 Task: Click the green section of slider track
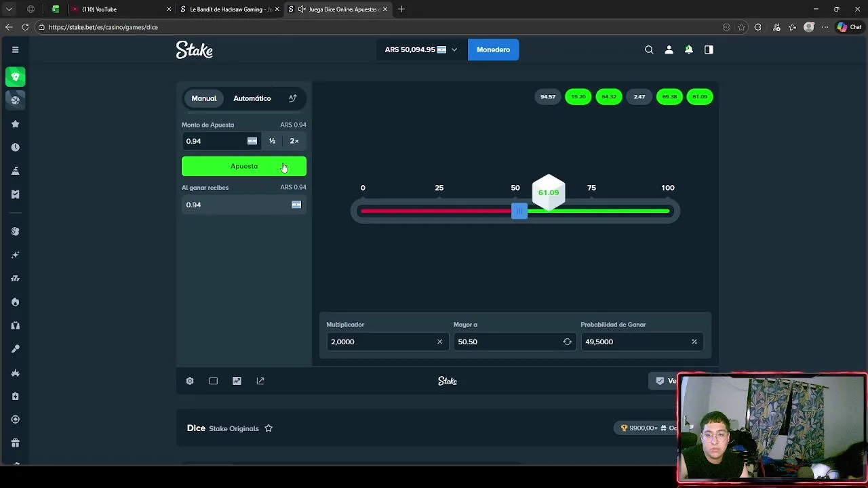[598, 211]
